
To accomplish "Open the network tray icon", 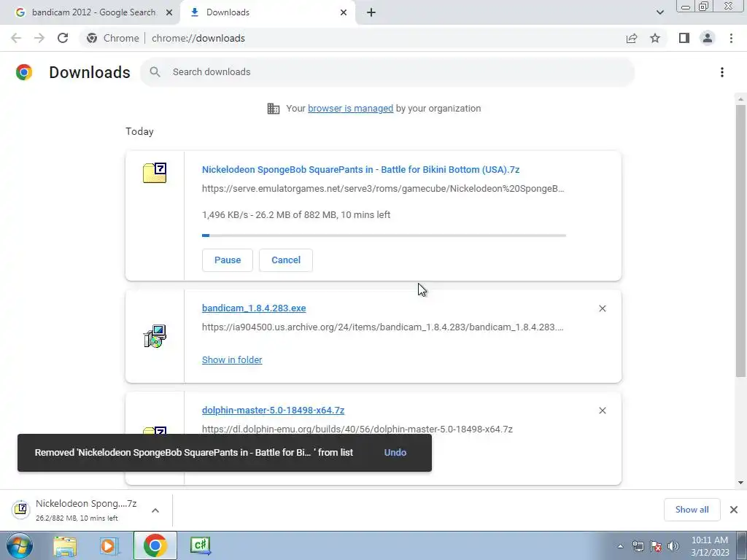I will click(x=638, y=546).
